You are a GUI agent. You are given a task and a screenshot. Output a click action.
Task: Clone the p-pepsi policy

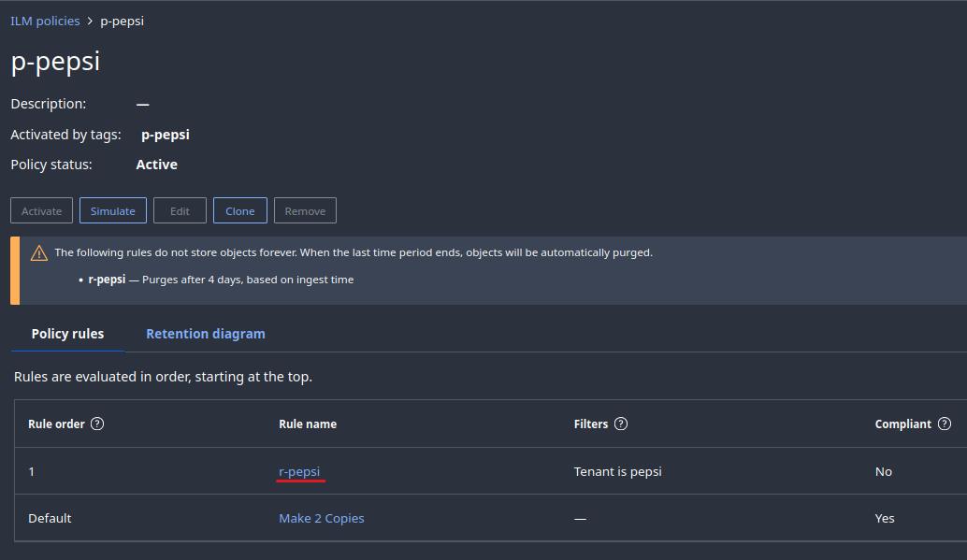point(240,211)
